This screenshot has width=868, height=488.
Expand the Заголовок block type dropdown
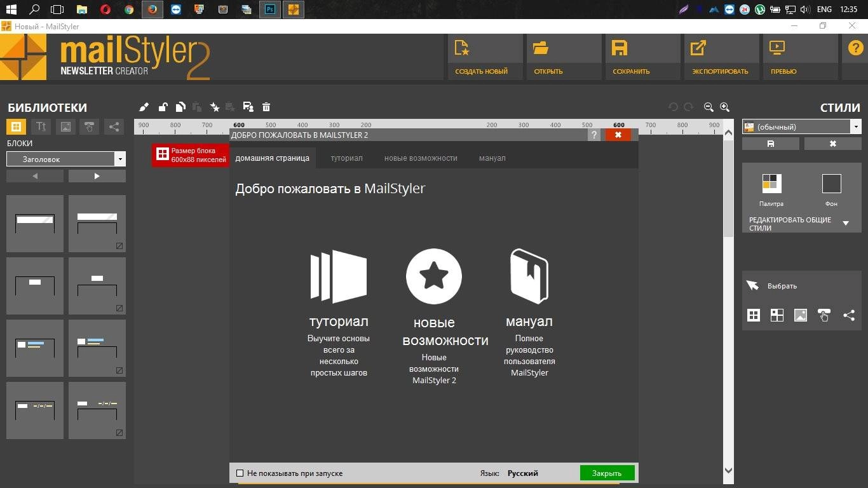point(66,159)
